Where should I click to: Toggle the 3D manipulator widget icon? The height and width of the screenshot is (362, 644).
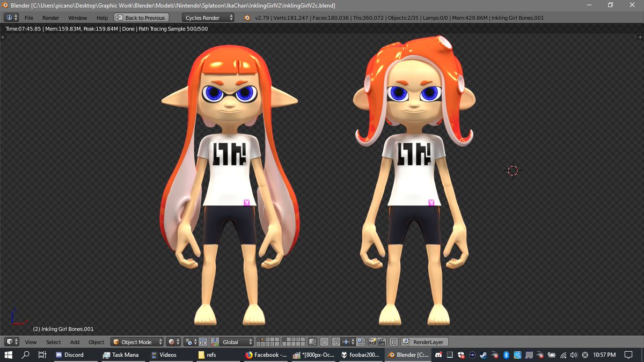[x=216, y=342]
